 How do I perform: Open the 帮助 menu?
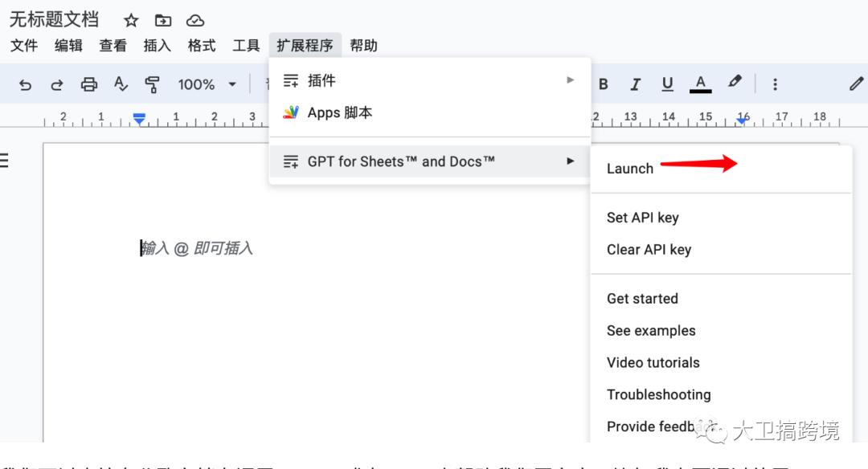[x=364, y=45]
